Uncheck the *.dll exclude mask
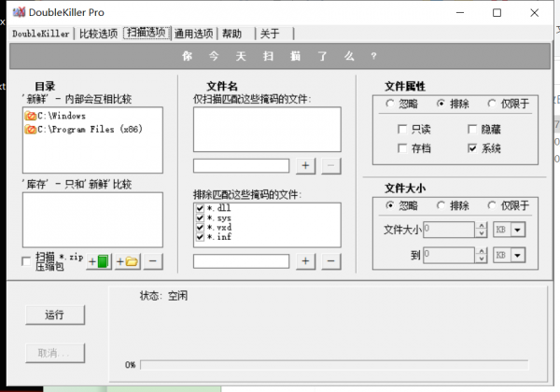This screenshot has height=392, width=560. 200,208
